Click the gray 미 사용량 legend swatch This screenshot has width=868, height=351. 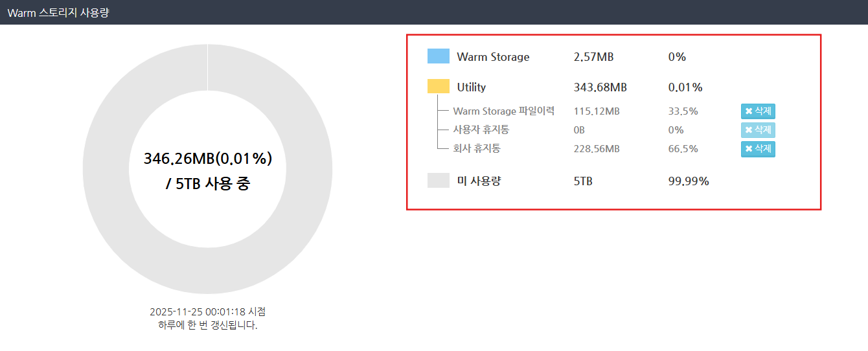click(x=438, y=181)
